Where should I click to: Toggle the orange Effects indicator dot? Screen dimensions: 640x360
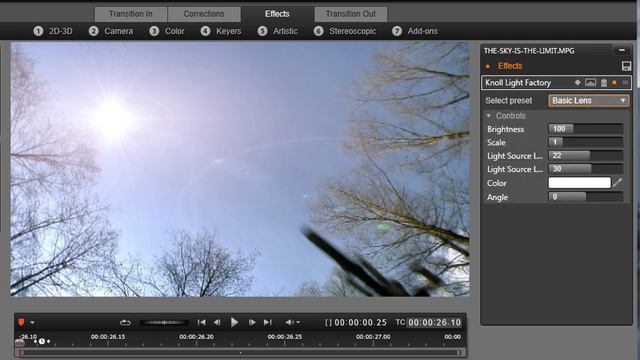pyautogui.click(x=488, y=66)
